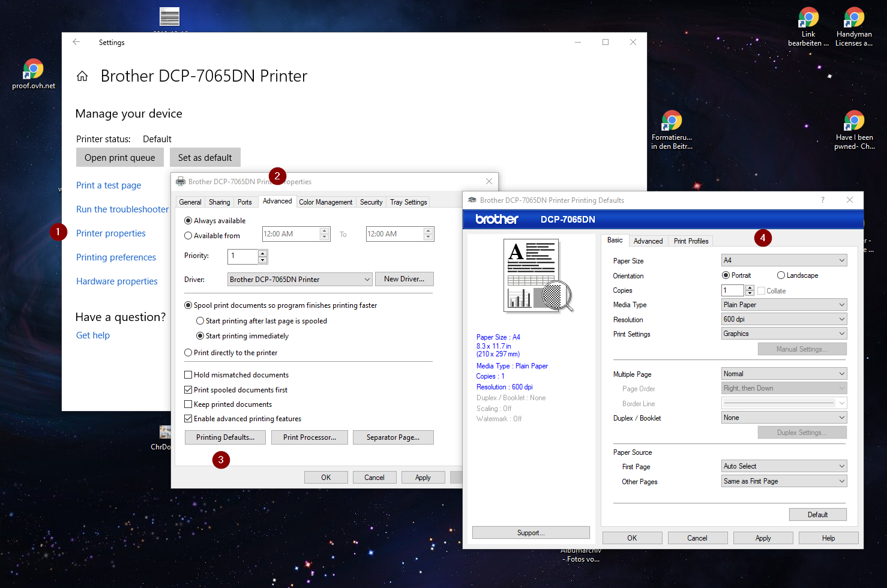Switch to the Color Management tab
This screenshot has width=887, height=588.
pos(326,202)
